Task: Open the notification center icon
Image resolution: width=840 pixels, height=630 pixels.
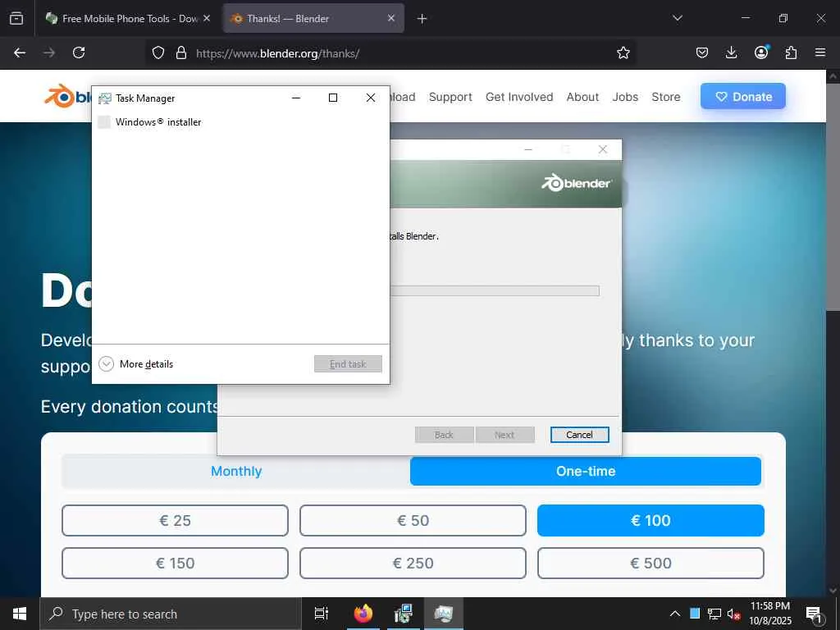Action: [x=815, y=614]
